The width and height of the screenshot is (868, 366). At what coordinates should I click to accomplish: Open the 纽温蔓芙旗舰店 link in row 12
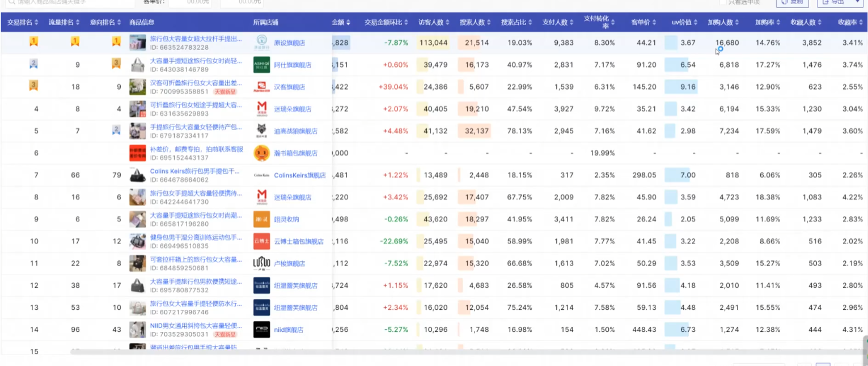click(295, 285)
